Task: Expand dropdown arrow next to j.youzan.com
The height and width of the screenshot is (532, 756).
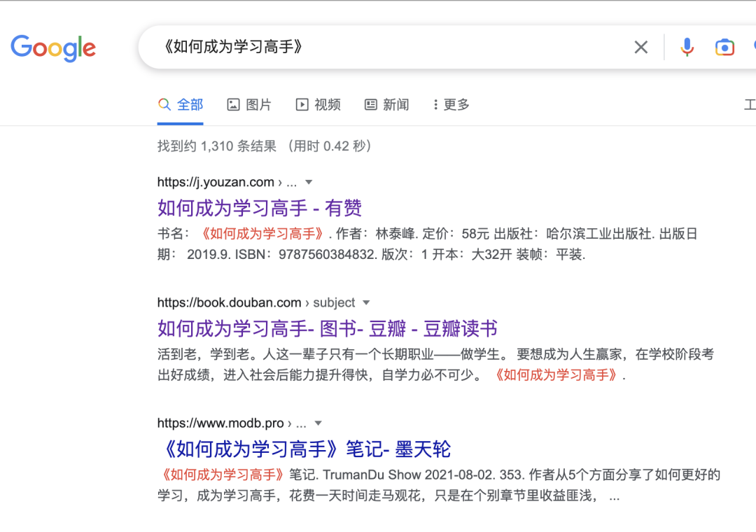Action: [x=309, y=182]
